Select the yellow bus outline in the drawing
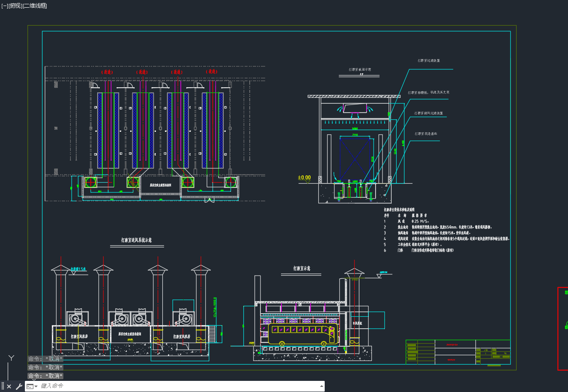 [303, 334]
